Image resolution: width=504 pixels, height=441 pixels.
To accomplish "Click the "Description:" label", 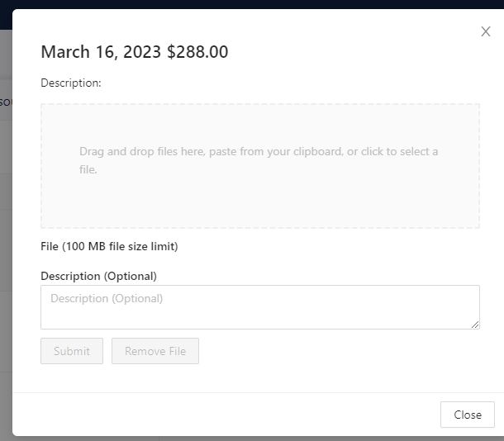I will point(71,83).
